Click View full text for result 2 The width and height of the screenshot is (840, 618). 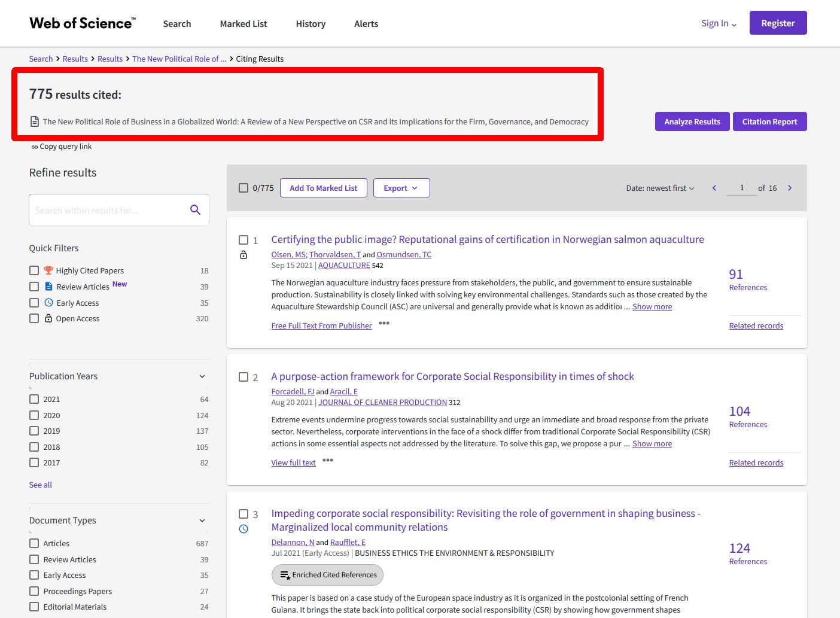click(293, 462)
